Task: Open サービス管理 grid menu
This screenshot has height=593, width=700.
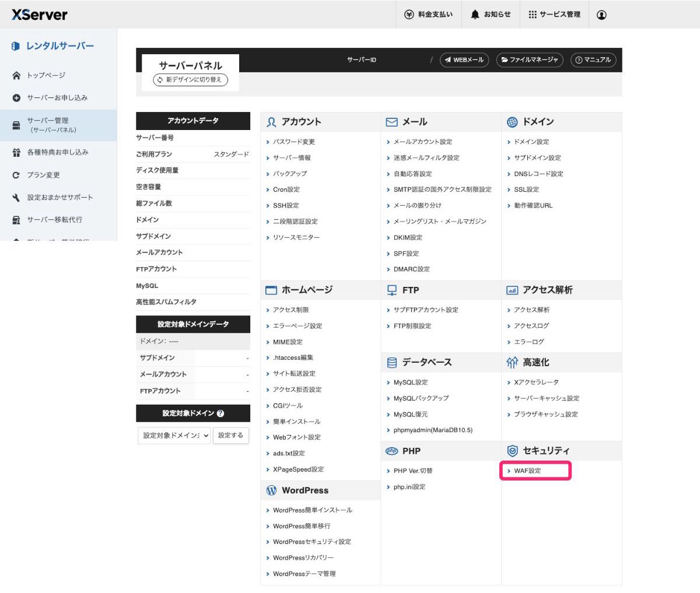Action: [x=554, y=15]
